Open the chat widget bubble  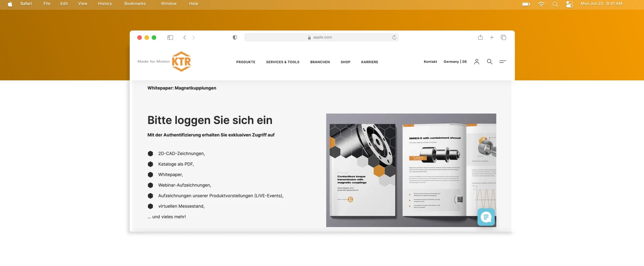[x=486, y=217]
